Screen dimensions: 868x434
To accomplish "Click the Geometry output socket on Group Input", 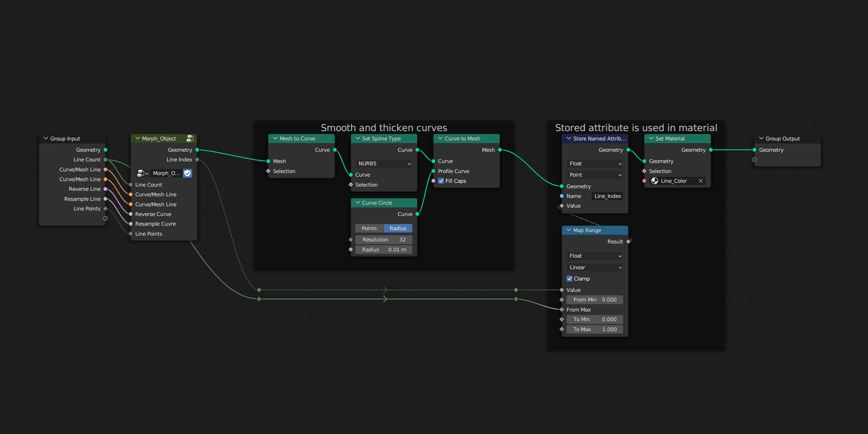I will [105, 150].
